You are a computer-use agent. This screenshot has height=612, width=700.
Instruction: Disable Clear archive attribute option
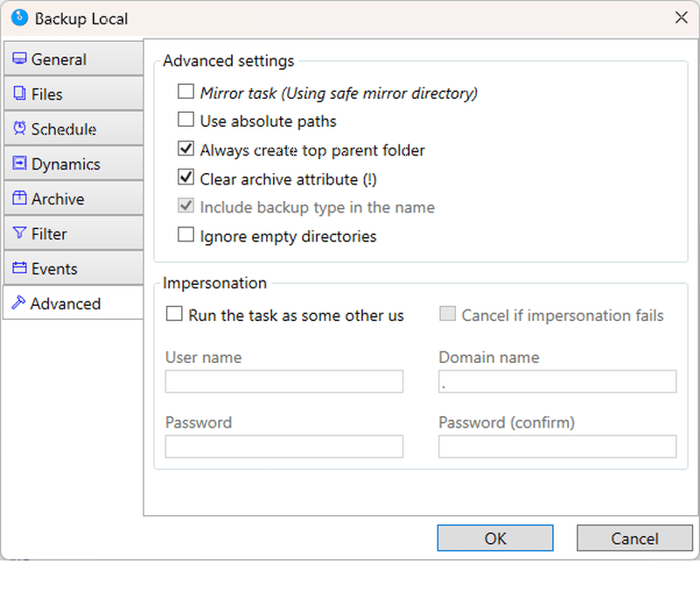click(185, 177)
